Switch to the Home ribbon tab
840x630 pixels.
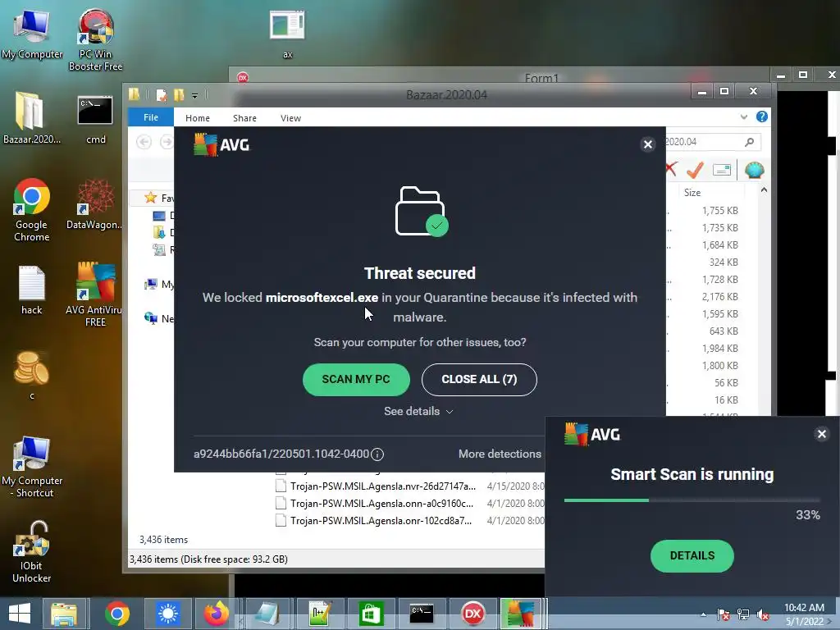(x=198, y=118)
